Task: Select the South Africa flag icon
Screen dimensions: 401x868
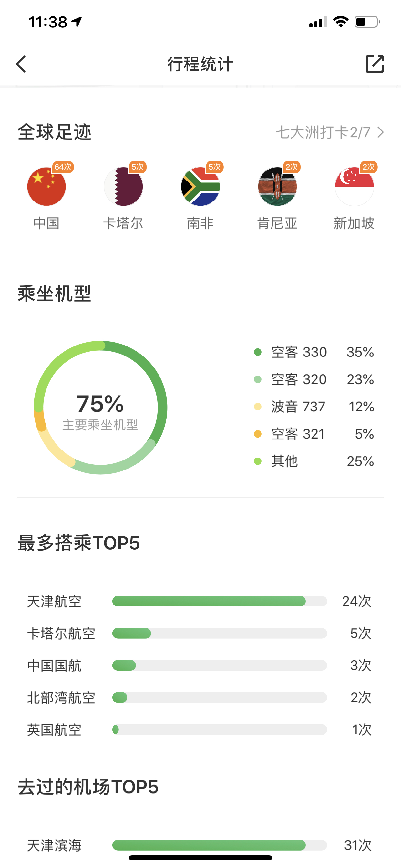Action: tap(200, 186)
